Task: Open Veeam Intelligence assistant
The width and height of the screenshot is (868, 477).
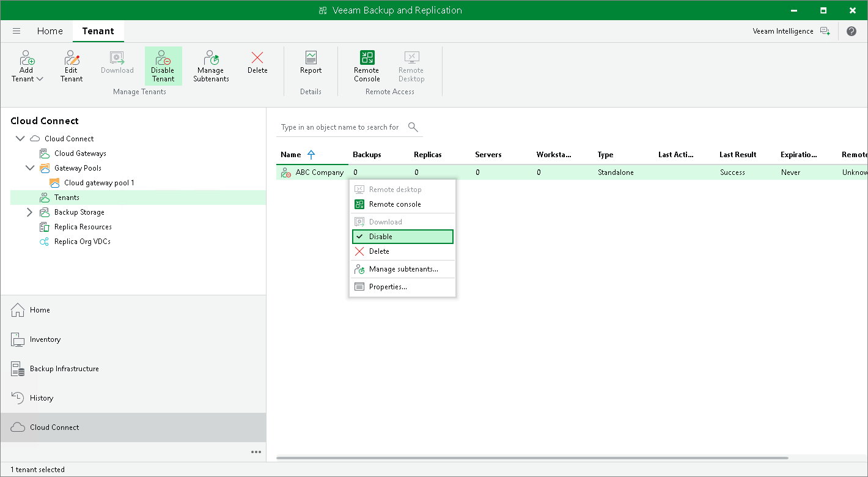Action: point(791,31)
